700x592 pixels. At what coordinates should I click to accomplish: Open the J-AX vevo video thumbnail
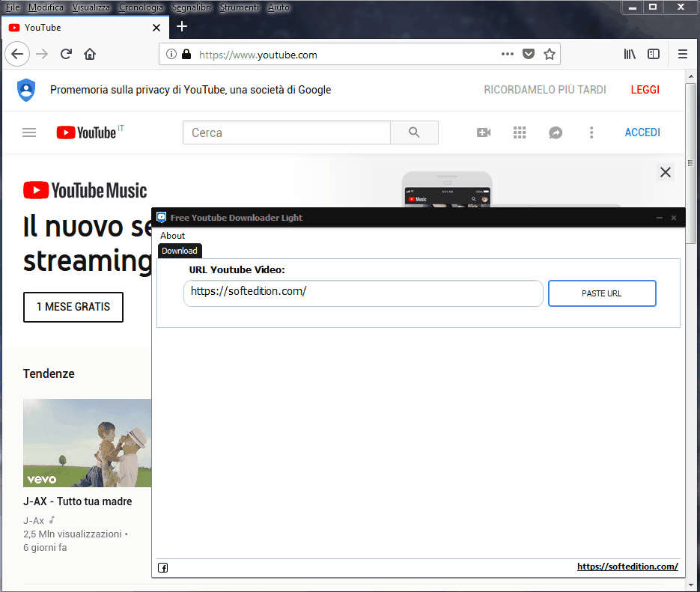pyautogui.click(x=88, y=443)
